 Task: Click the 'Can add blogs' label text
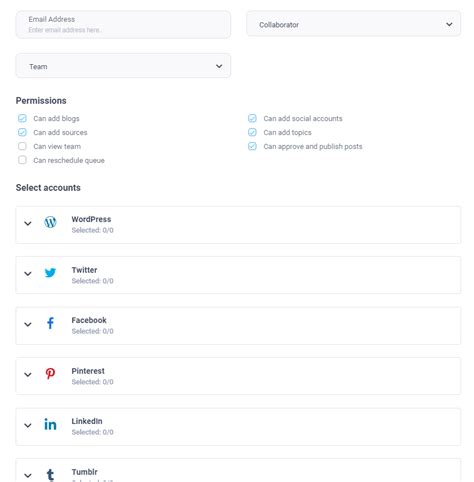(56, 118)
